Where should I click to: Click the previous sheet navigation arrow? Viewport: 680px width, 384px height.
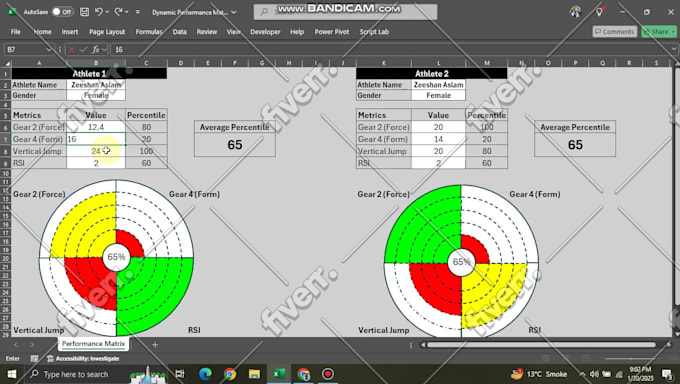[x=16, y=345]
